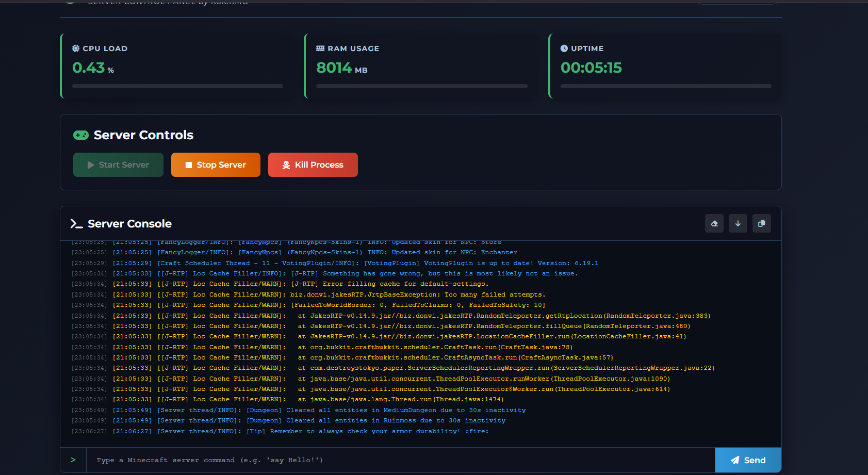Click the CPU chip icon beside CPU LOAD
868x475 pixels.
(x=76, y=48)
